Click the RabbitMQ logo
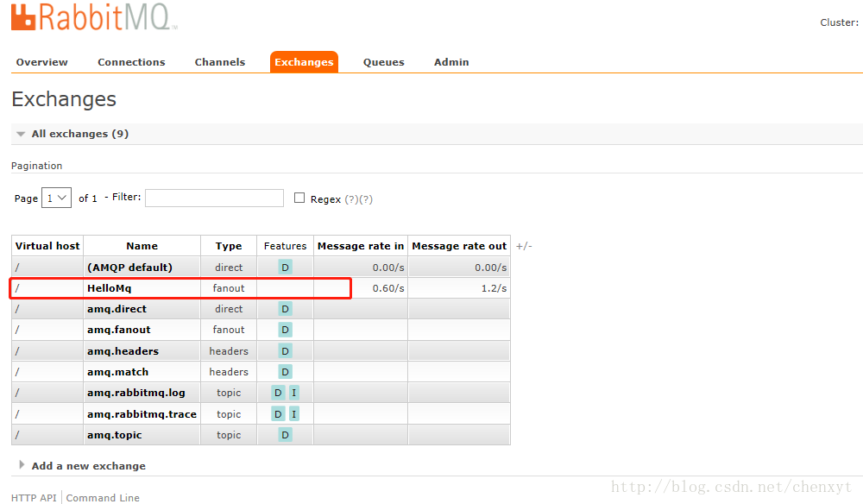 click(x=94, y=16)
